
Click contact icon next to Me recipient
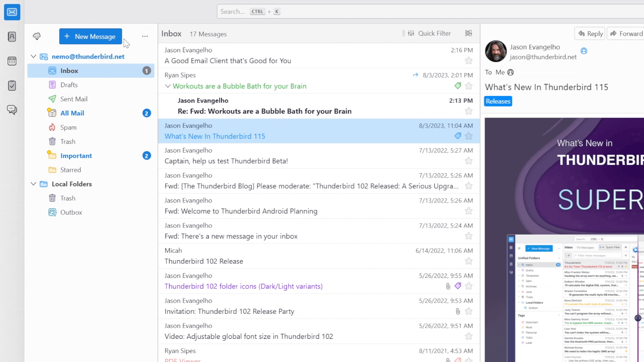click(511, 72)
